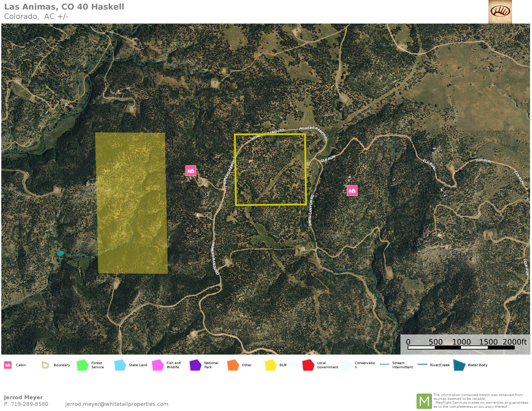
Task: Click the Forest Service green swatch
Action: (83, 365)
